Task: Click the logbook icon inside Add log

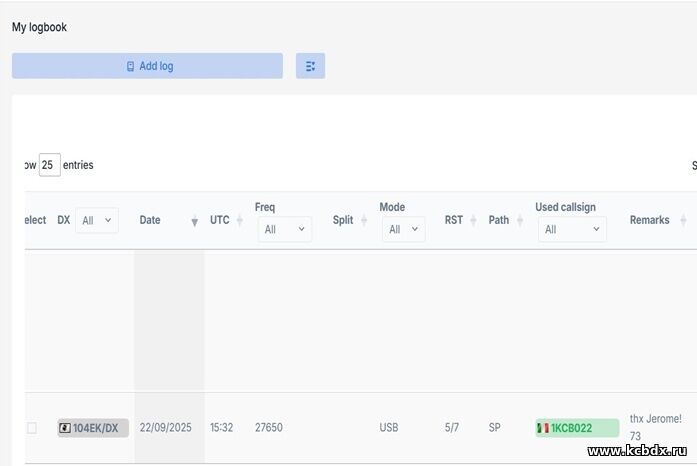Action: pyautogui.click(x=130, y=66)
